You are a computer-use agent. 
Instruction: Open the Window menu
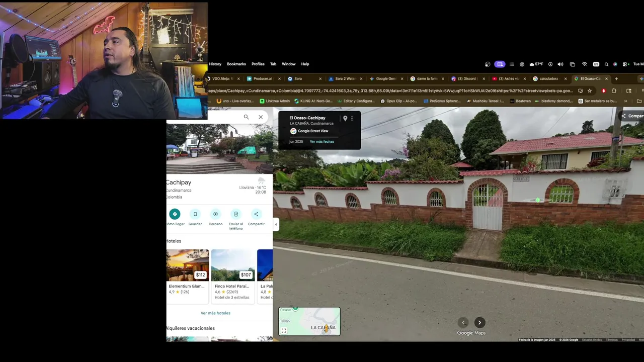289,64
